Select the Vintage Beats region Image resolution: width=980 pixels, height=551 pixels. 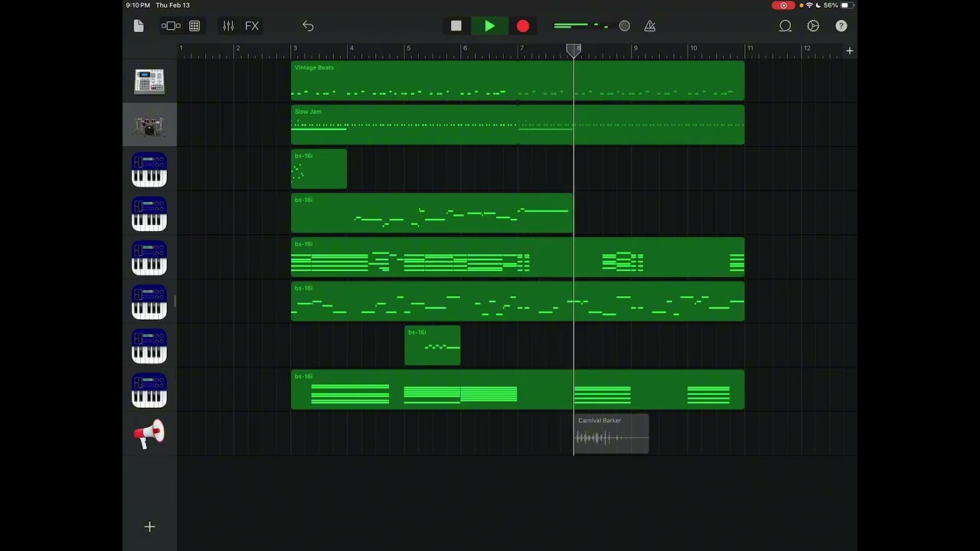click(x=518, y=81)
